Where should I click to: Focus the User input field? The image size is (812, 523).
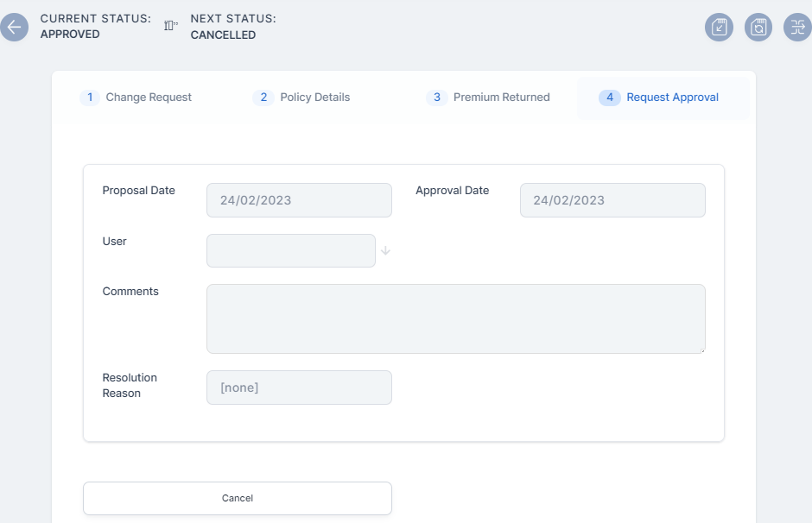pos(291,251)
